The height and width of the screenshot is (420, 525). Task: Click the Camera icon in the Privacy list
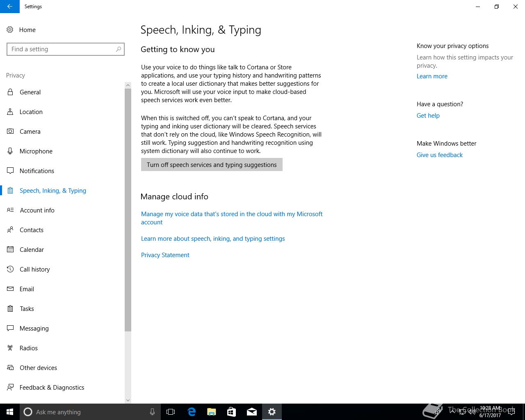pos(10,131)
